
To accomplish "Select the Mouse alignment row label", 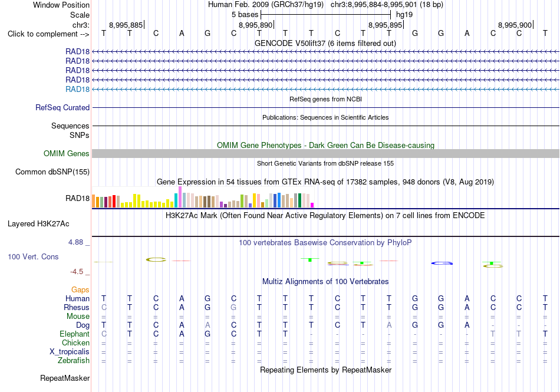I will 78,317.
